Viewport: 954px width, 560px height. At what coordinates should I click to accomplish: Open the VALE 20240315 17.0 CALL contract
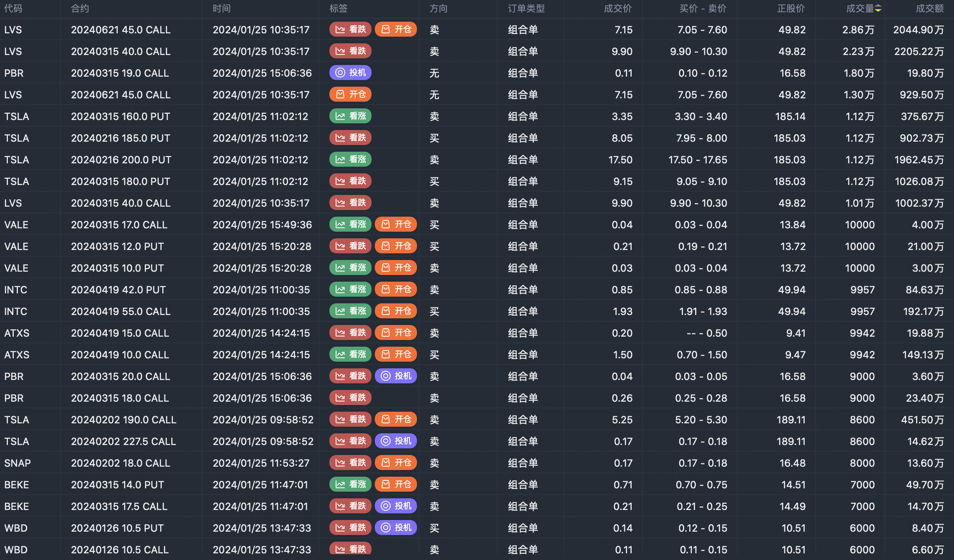(119, 225)
